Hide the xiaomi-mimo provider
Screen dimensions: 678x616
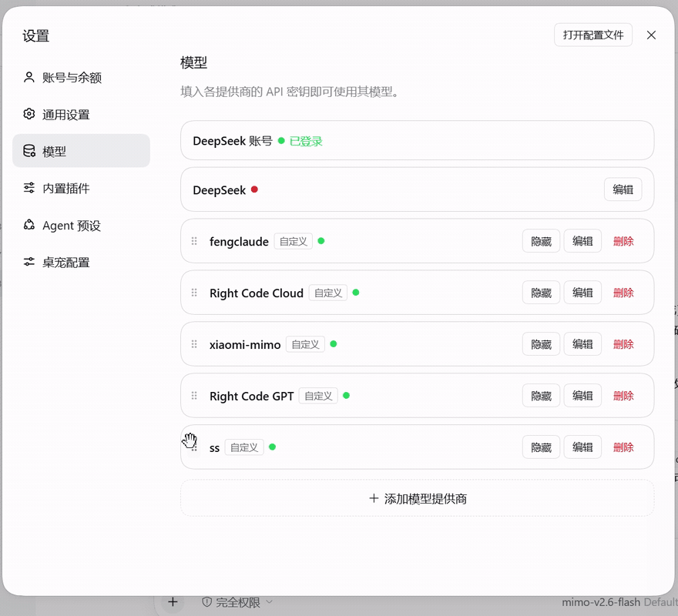(541, 344)
